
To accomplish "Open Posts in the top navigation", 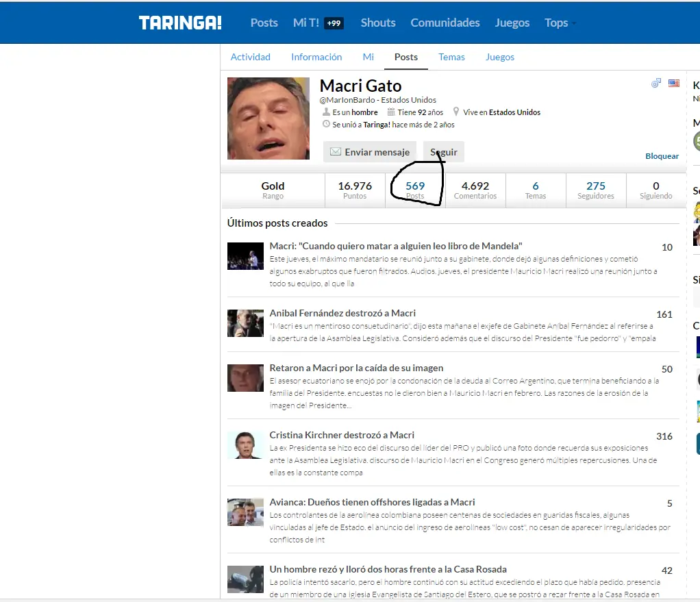I will pyautogui.click(x=264, y=23).
